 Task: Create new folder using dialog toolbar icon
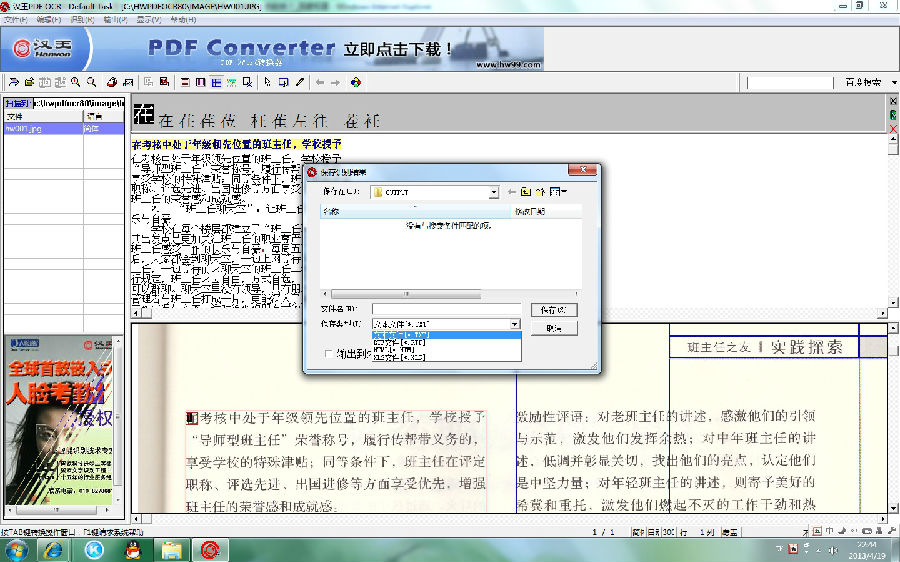tap(541, 192)
